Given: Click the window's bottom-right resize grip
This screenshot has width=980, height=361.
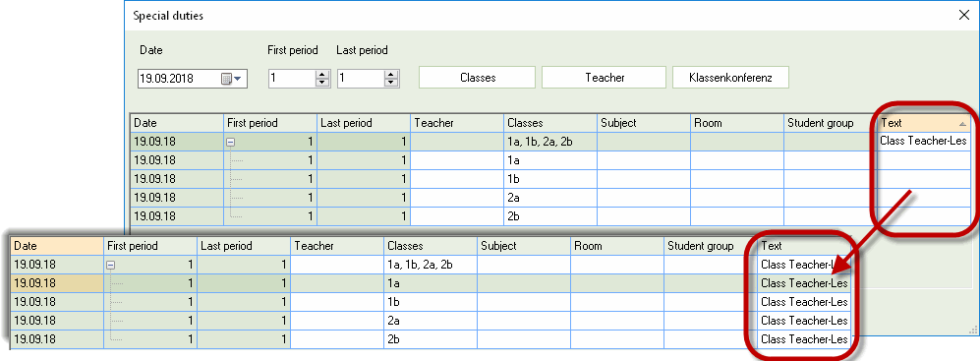Looking at the screenshot, I should (x=972, y=328).
